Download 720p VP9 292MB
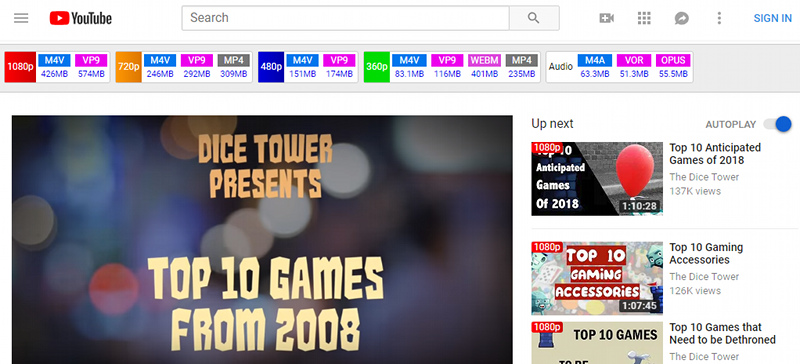 pyautogui.click(x=196, y=67)
